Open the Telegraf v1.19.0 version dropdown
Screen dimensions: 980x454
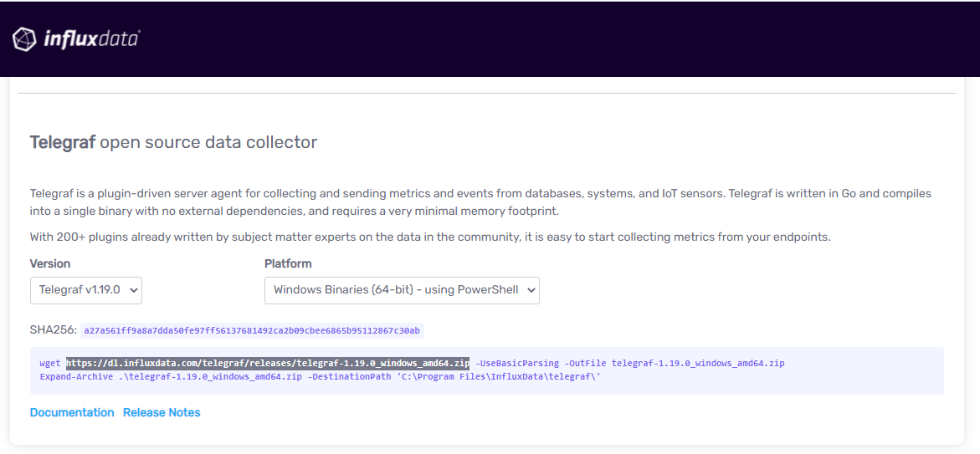[x=86, y=290]
